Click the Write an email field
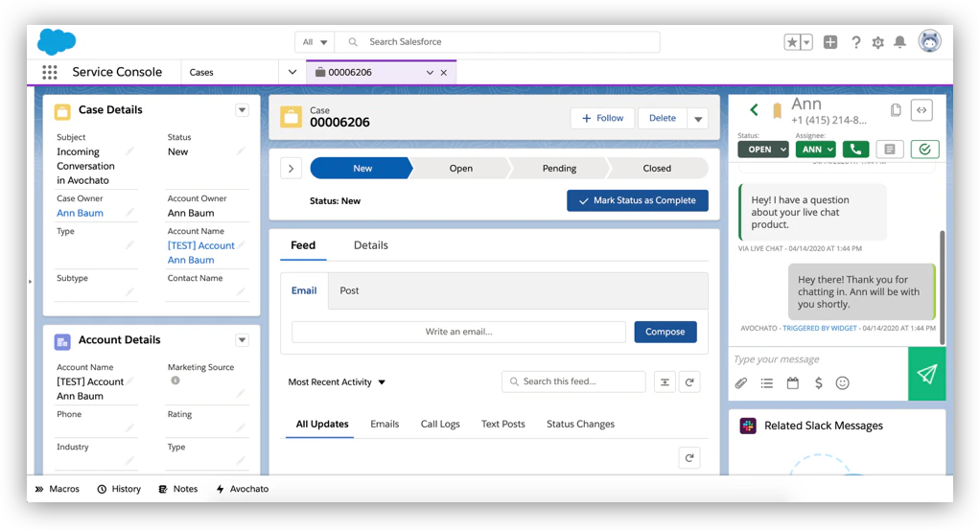 458,332
